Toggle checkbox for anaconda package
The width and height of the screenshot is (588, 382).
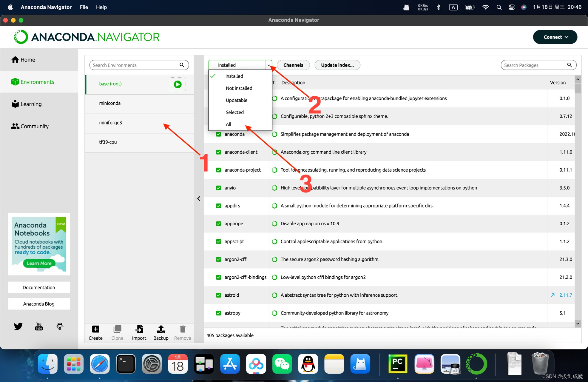point(218,134)
